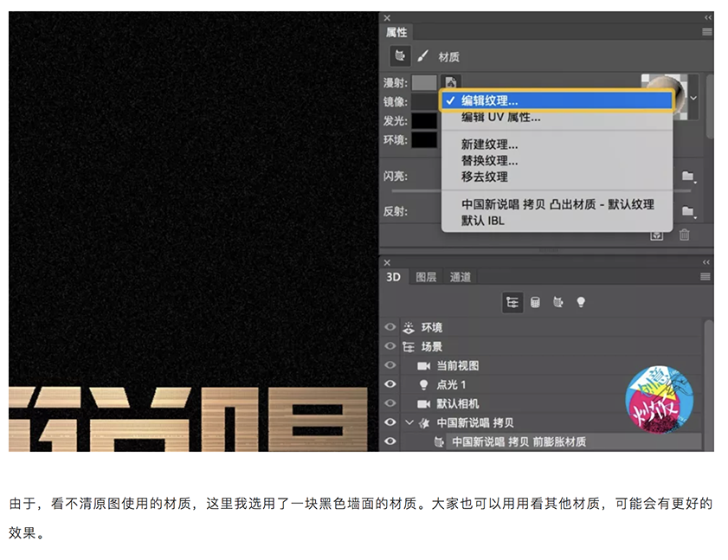Collapse the 中国新说唱 拷贝 tree node

[409, 422]
